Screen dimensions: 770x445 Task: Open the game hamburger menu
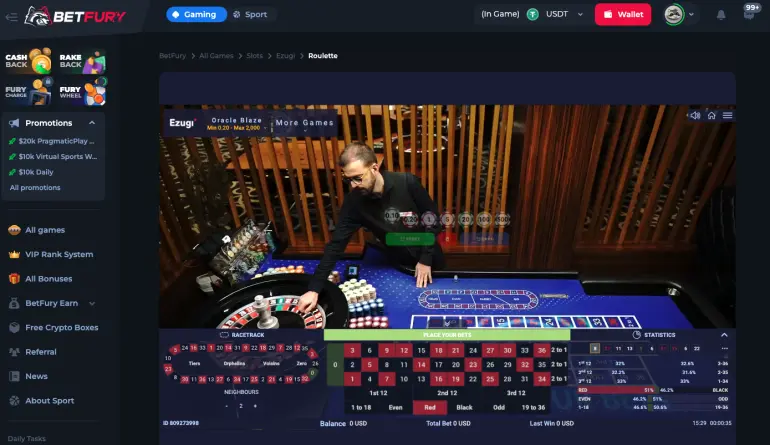[728, 115]
